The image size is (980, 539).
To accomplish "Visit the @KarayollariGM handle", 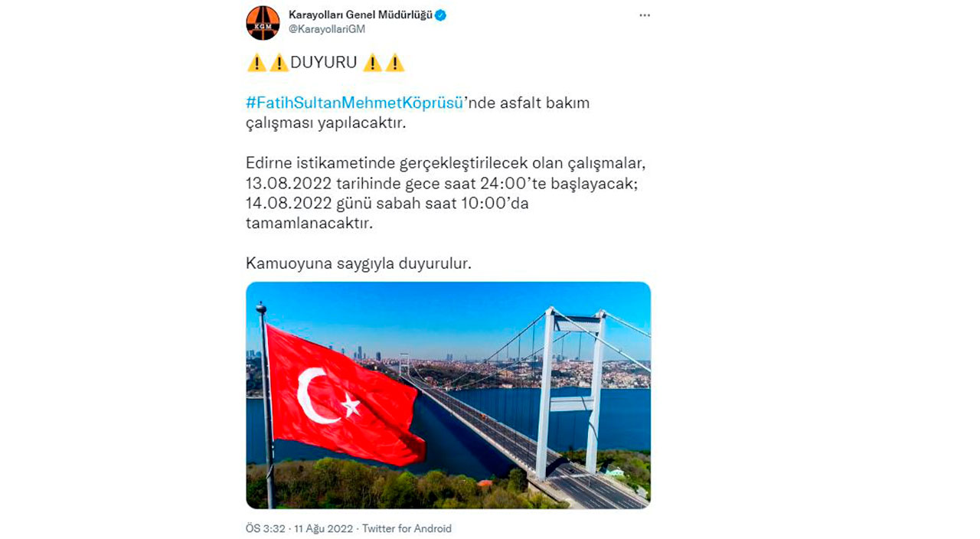I will coord(327,29).
